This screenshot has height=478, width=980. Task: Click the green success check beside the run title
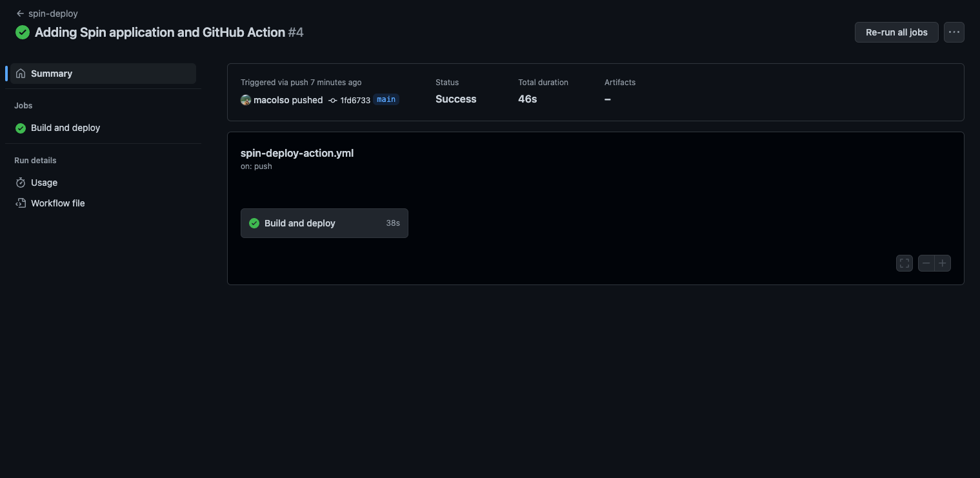(x=22, y=32)
